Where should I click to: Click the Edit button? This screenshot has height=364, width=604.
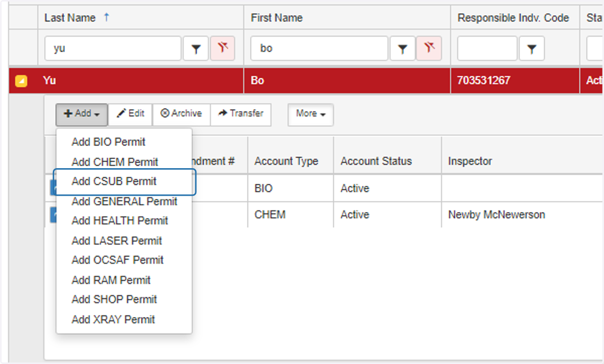[x=130, y=114]
